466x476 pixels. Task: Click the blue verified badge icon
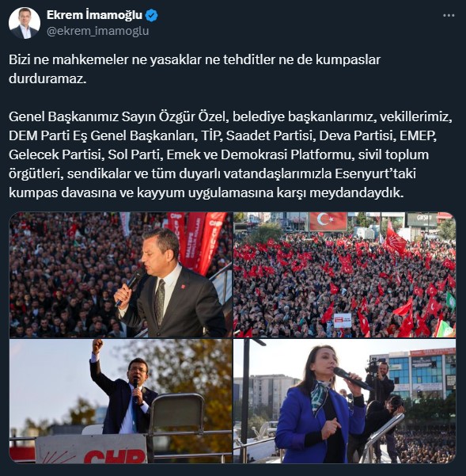[152, 15]
